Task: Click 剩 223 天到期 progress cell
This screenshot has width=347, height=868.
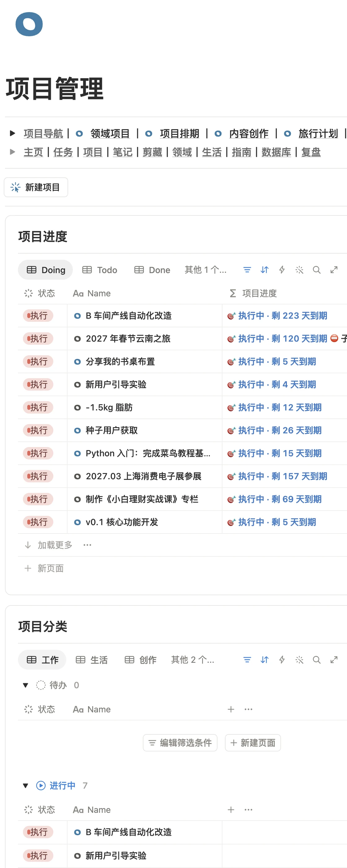Action: [277, 316]
